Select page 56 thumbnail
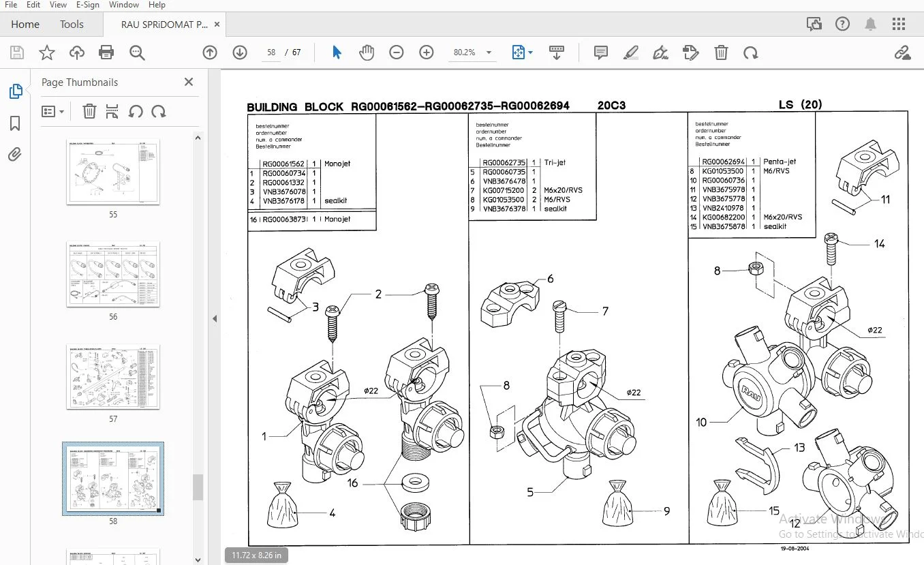Viewport: 924px width, 565px height. pos(113,274)
